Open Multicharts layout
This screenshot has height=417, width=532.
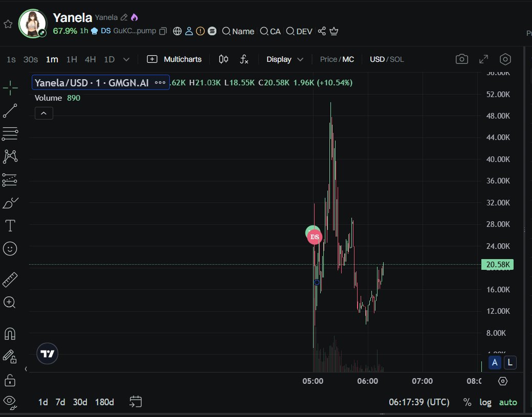click(174, 59)
